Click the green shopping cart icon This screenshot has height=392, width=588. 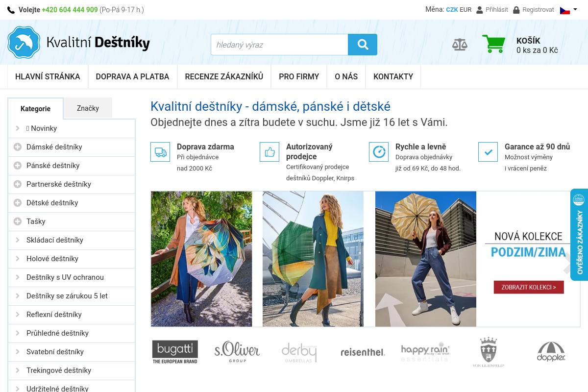[493, 44]
